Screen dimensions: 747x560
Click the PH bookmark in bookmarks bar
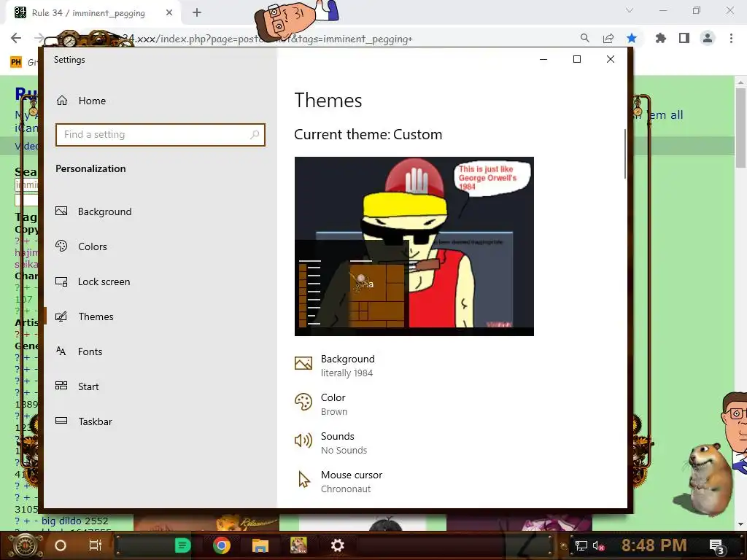pos(16,62)
